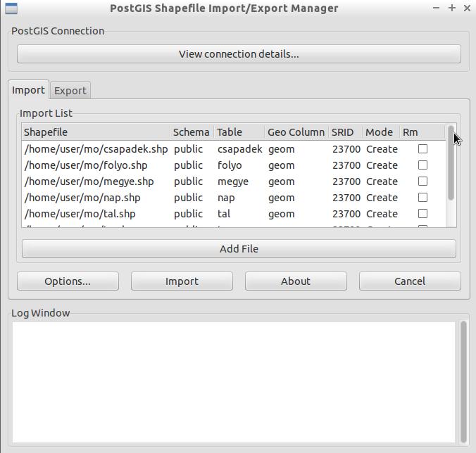This screenshot has width=476, height=453.
Task: Click the Import List scrollbar thumb
Action: tap(451, 162)
